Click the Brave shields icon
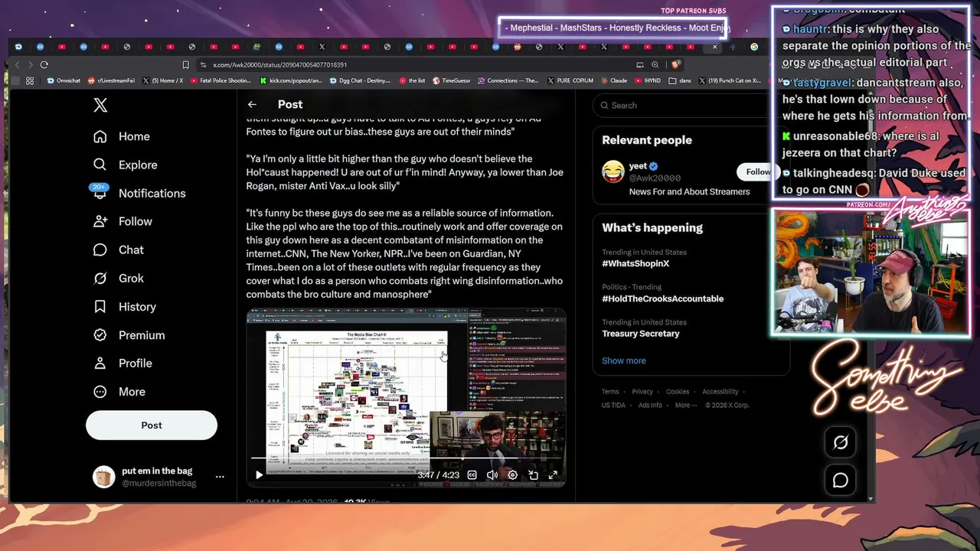This screenshot has width=980, height=551. [675, 65]
